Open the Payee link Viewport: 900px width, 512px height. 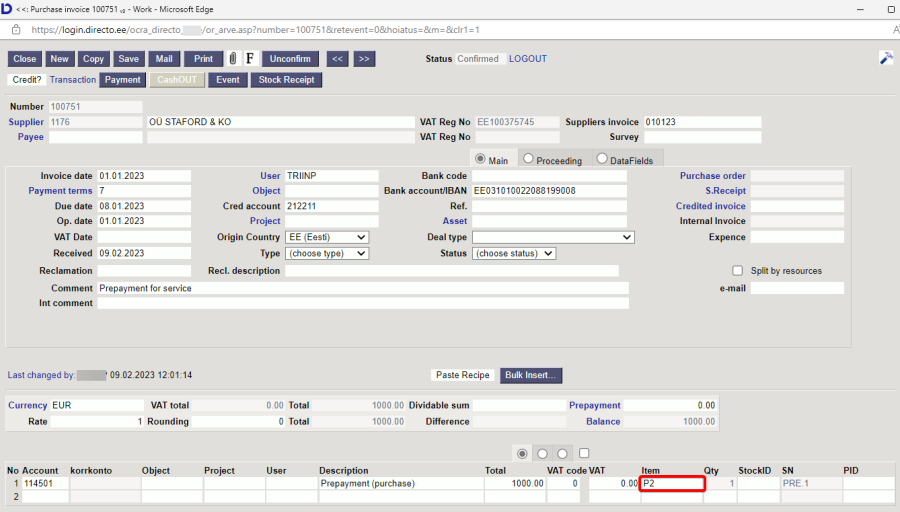(x=30, y=137)
